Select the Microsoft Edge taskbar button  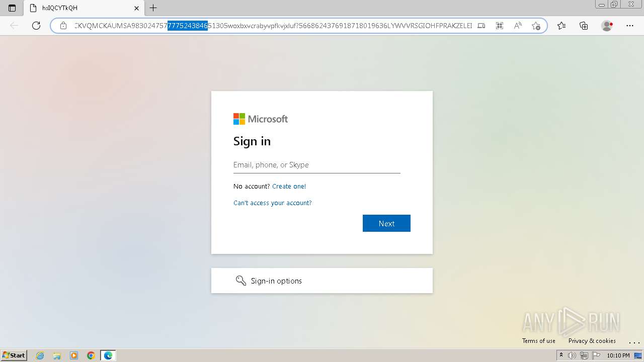click(x=108, y=355)
